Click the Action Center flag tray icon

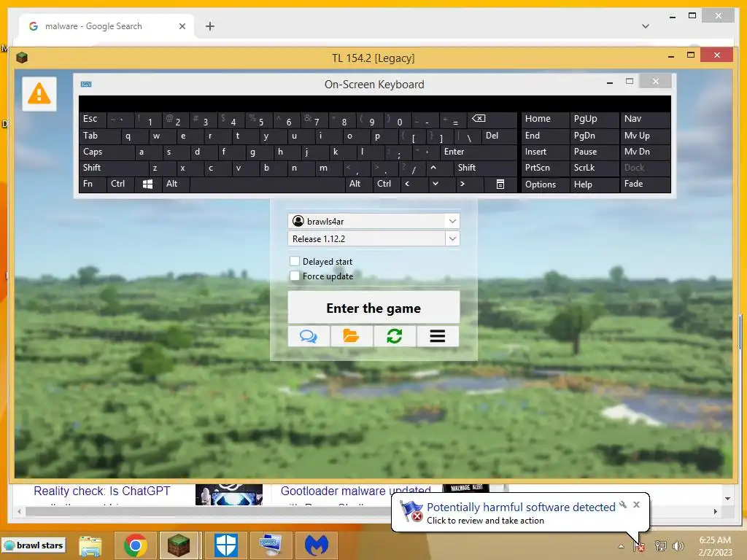(639, 546)
